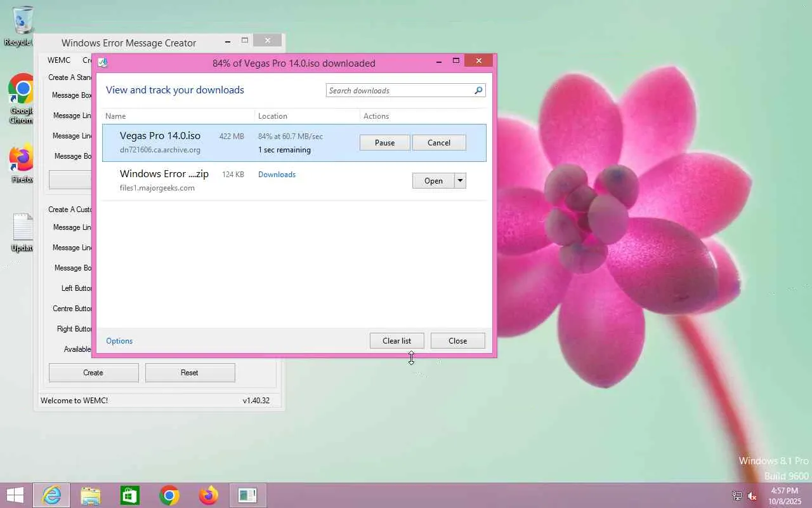This screenshot has height=508, width=812.
Task: Click the Reset button in WEMC window
Action: [190, 373]
